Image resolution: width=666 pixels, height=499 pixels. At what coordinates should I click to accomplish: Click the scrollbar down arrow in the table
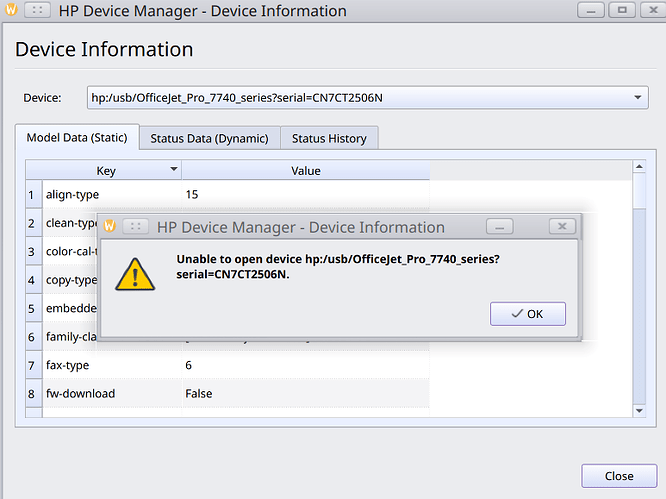(x=639, y=411)
